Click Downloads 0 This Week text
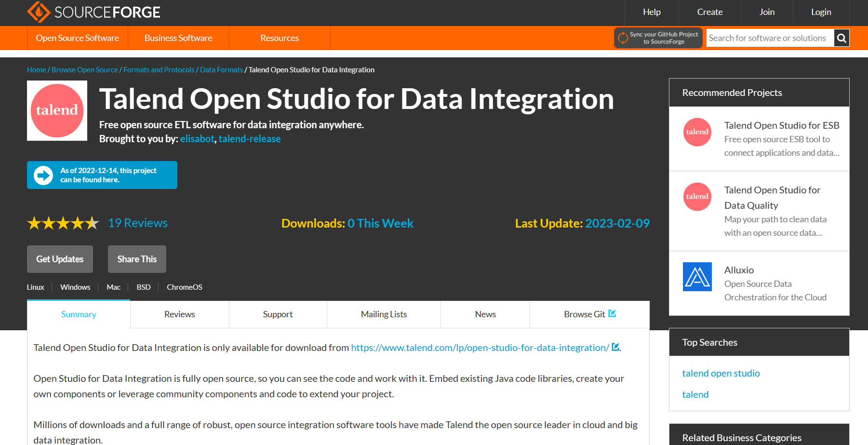868x445 pixels. click(347, 223)
